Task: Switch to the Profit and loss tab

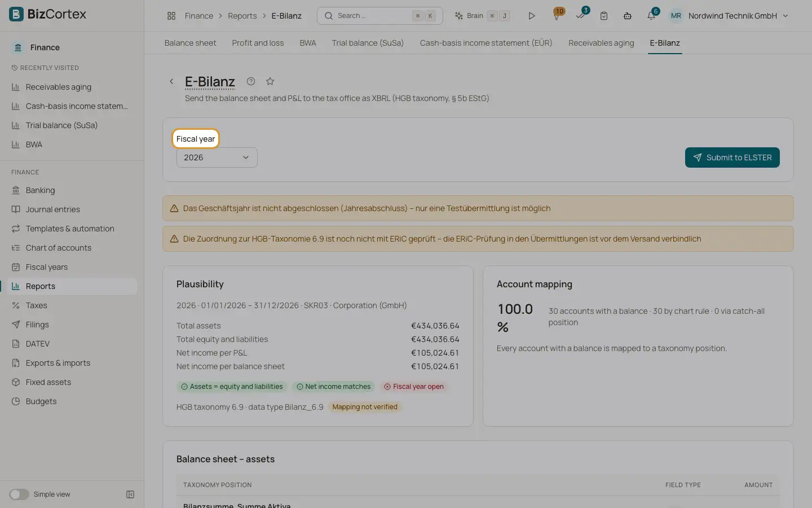Action: [x=258, y=43]
